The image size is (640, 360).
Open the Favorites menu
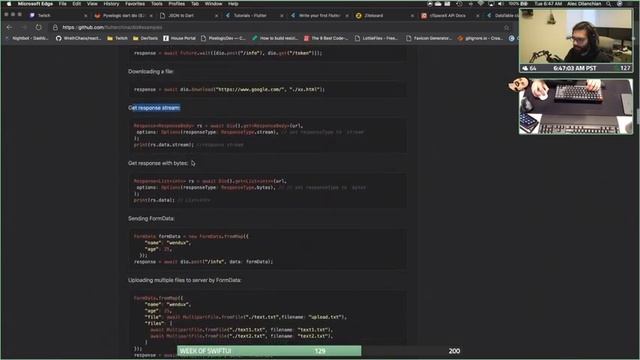(135, 4)
